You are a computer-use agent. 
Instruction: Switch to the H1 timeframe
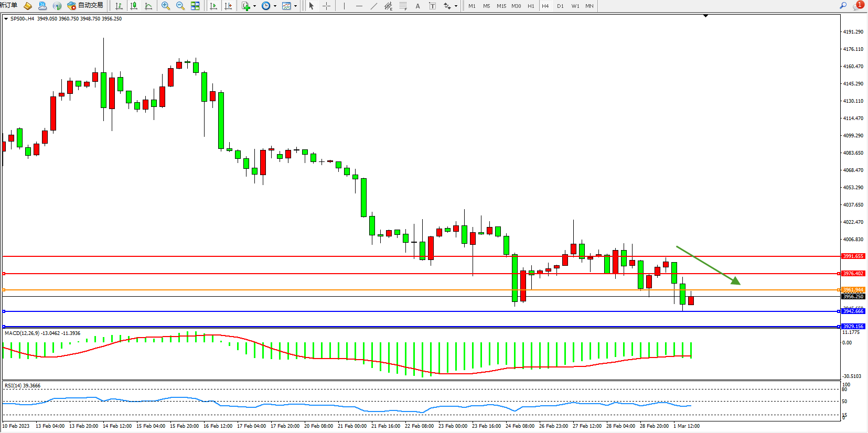pyautogui.click(x=531, y=6)
